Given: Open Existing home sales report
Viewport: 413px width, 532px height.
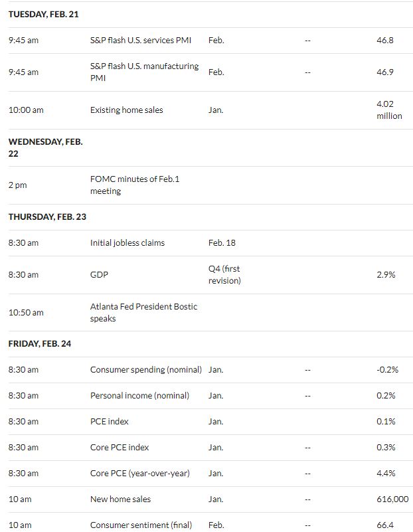Looking at the screenshot, I should 126,110.
